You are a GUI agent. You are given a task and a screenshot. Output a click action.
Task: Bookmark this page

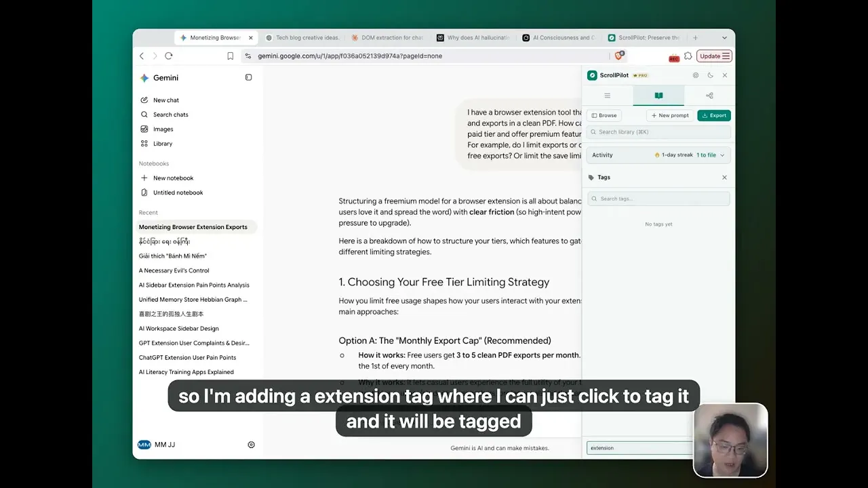coord(231,56)
